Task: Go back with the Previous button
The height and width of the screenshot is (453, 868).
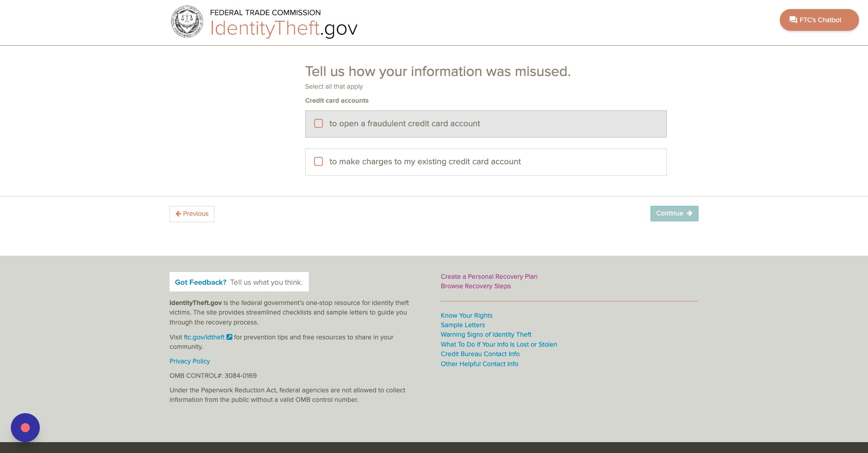Action: (x=192, y=214)
